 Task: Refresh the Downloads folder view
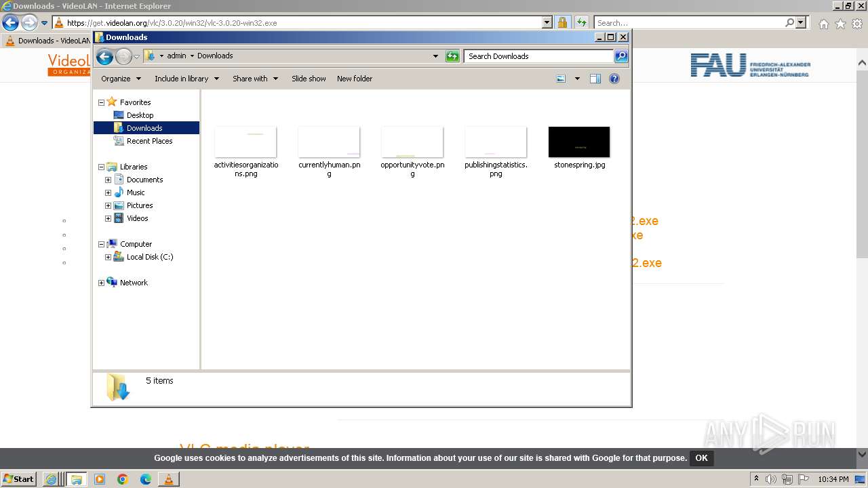point(452,56)
